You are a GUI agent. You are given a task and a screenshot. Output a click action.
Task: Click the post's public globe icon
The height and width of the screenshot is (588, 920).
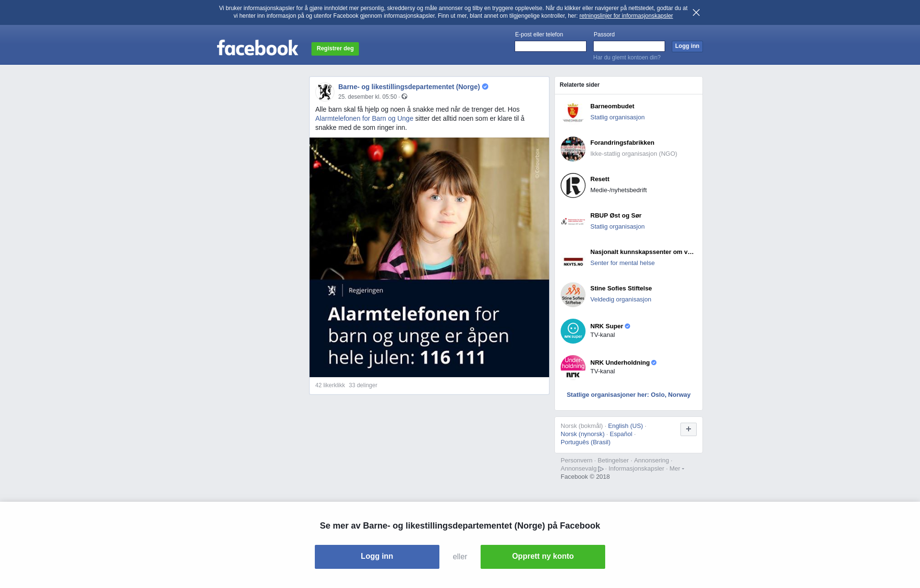coord(404,97)
